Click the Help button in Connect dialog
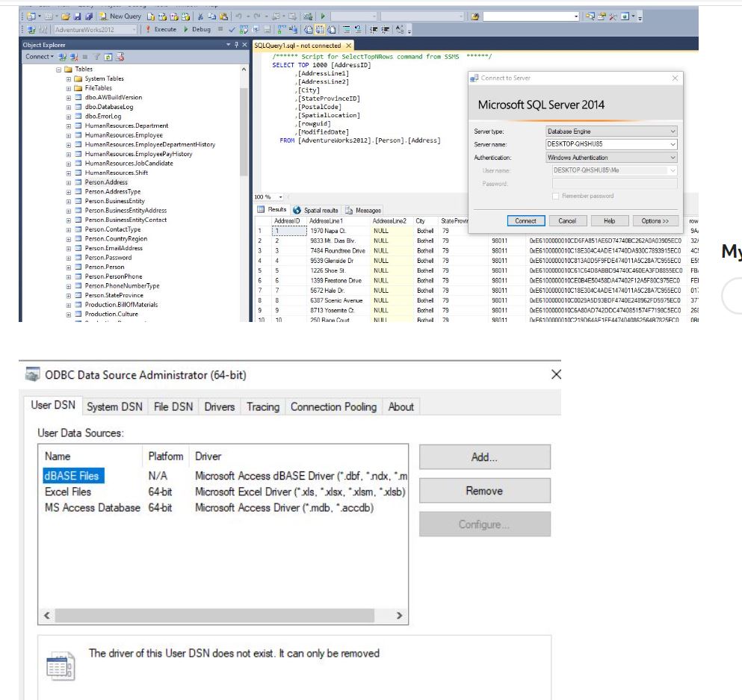Screen dimensions: 742x700 pyautogui.click(x=610, y=221)
